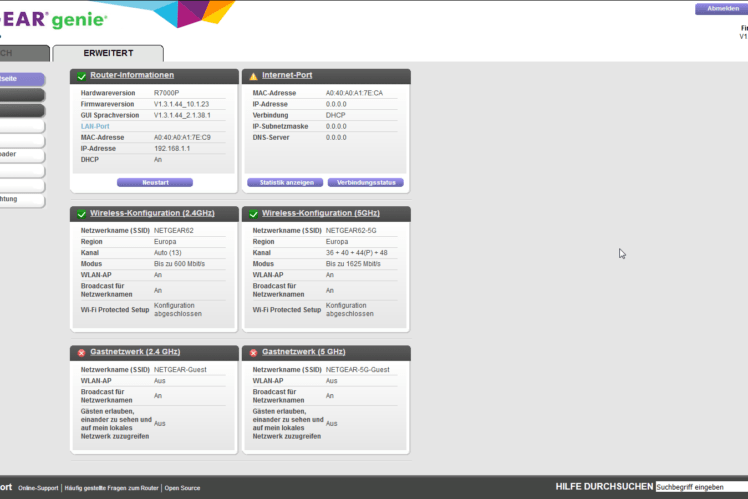This screenshot has width=748, height=499.
Task: Select Internet-Port MAC address A0:40:A0:A1:7E:CA
Action: (354, 93)
